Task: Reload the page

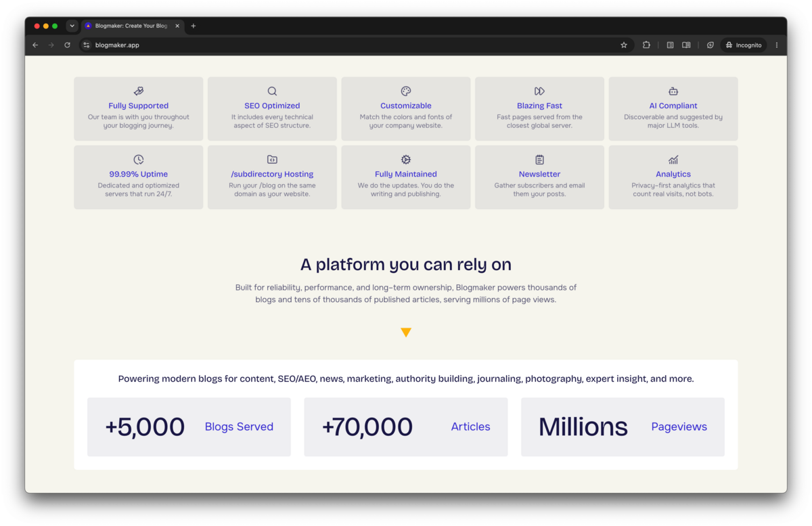Action: pos(67,45)
